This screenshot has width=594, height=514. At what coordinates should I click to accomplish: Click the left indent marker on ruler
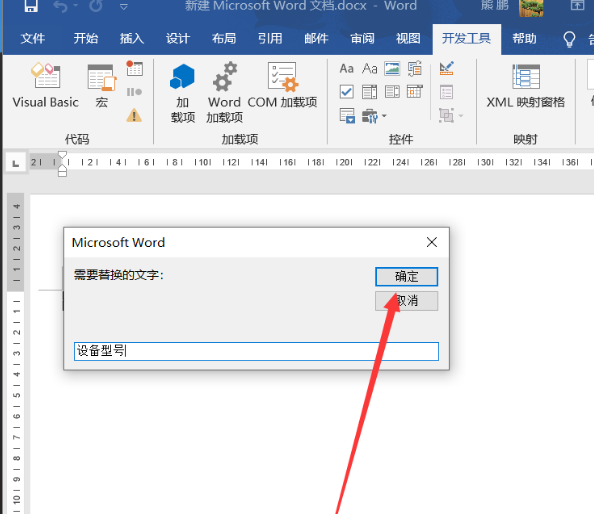click(63, 173)
